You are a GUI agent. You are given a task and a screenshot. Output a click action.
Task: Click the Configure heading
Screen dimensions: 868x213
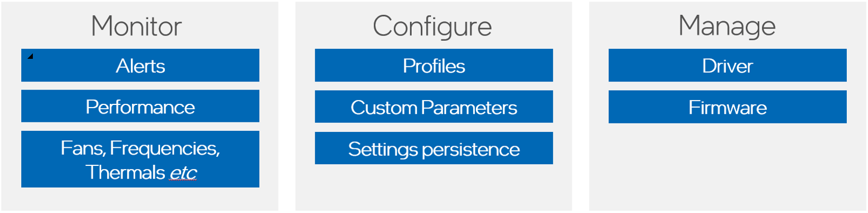click(432, 26)
